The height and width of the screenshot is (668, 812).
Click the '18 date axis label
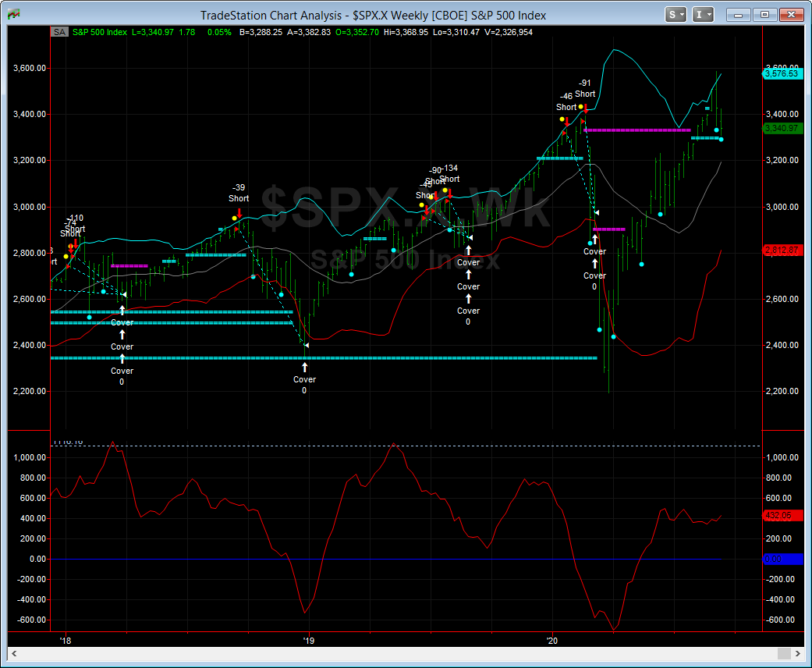click(66, 641)
